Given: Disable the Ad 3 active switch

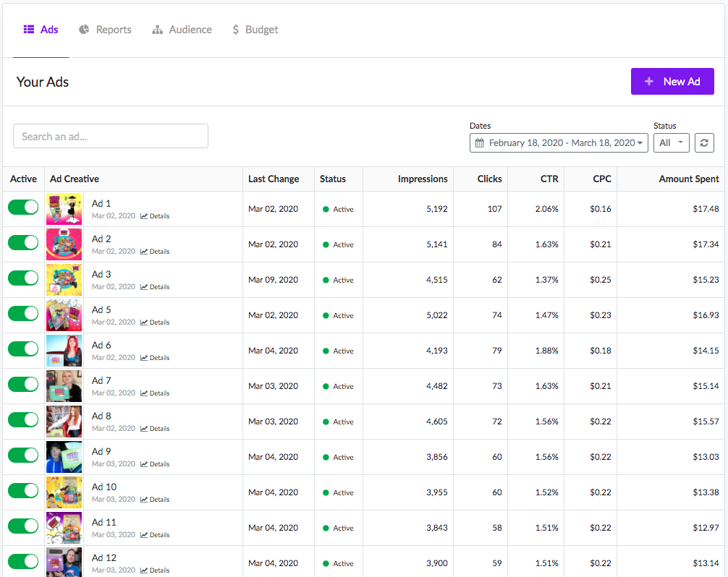Looking at the screenshot, I should point(23,278).
